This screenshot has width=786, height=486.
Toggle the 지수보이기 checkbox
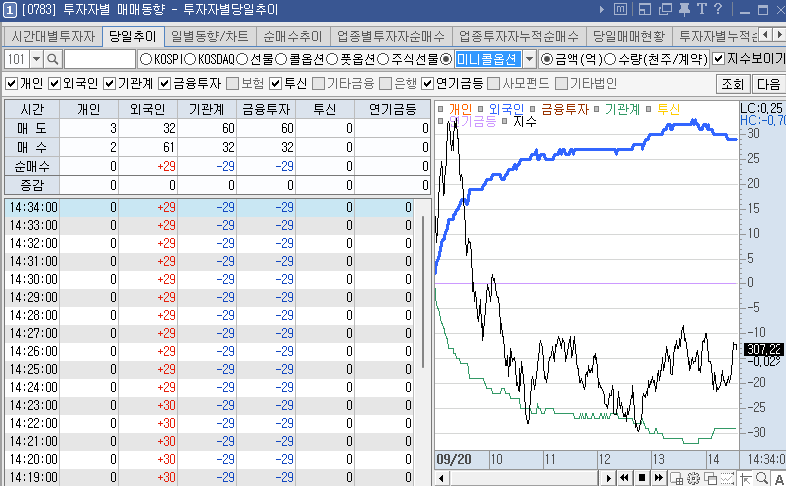coord(719,59)
